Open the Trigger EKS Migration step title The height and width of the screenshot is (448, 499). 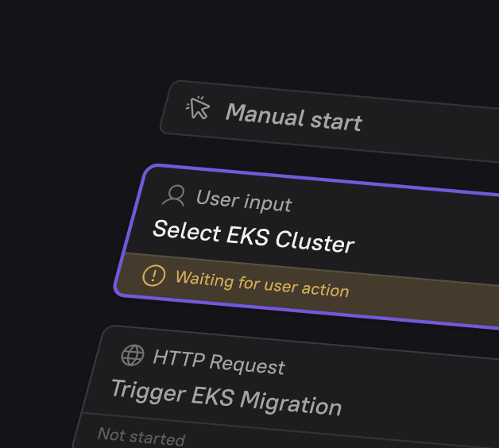pyautogui.click(x=226, y=397)
